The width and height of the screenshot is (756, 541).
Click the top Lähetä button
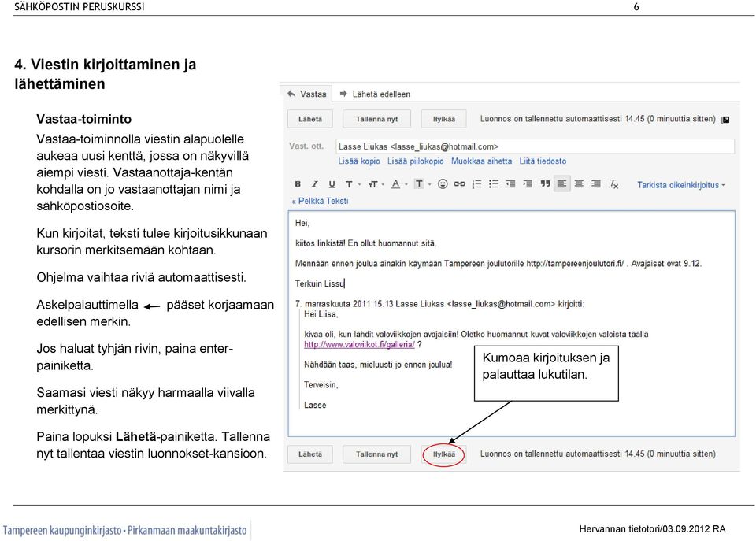[x=310, y=119]
